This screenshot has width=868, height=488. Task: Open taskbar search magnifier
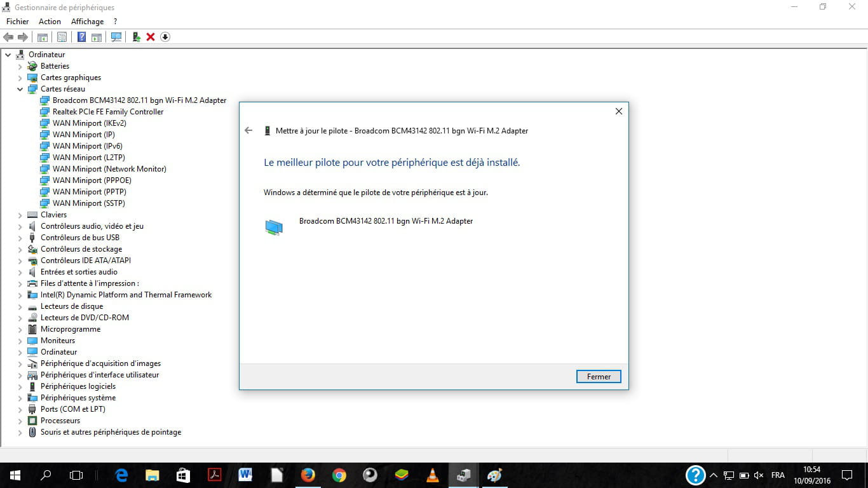click(46, 475)
